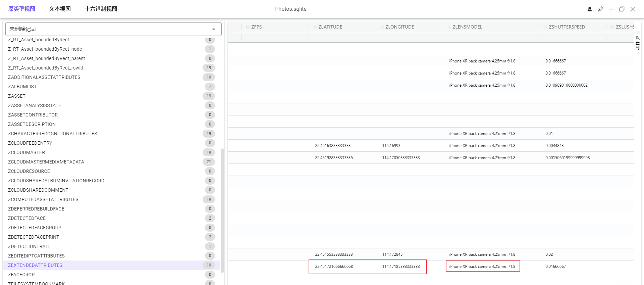Select longitude cell 114.17185333333333

tap(401, 267)
